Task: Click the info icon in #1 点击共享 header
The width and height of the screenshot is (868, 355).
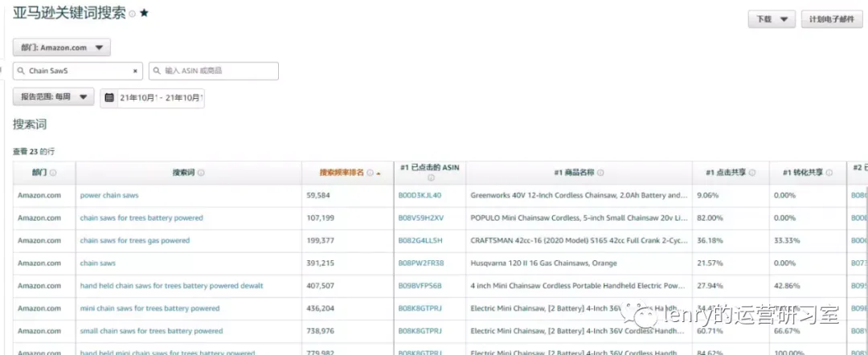Action: click(751, 173)
